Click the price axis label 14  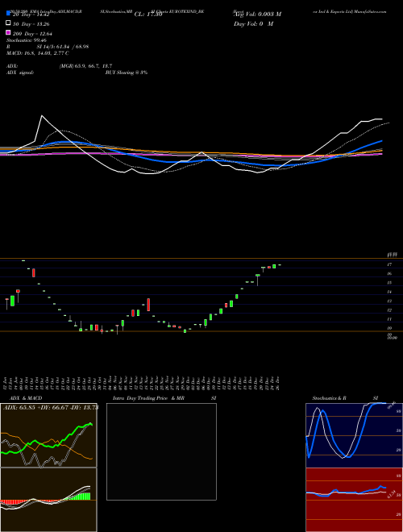pos(390,292)
